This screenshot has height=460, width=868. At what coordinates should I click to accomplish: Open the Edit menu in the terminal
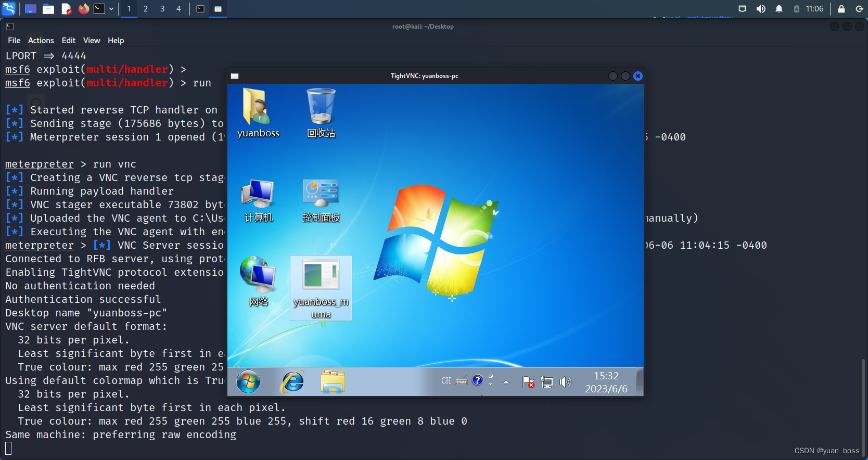click(x=69, y=41)
